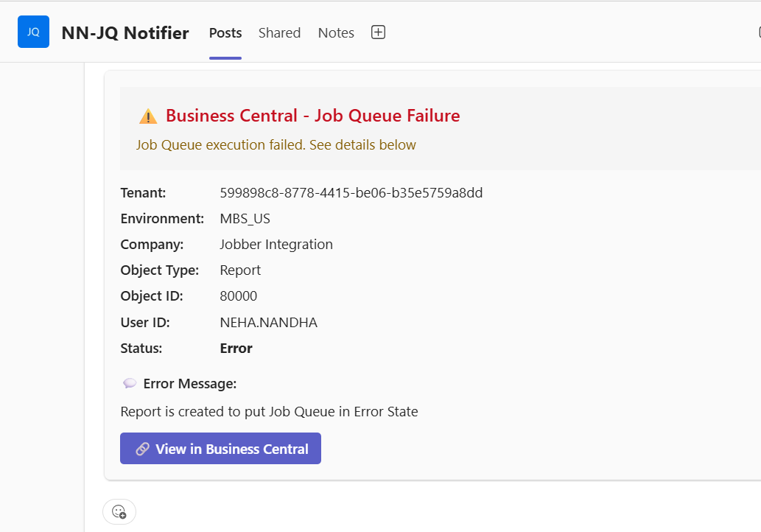This screenshot has width=761, height=532.
Task: Select the tenant GUID value
Action: point(351,193)
